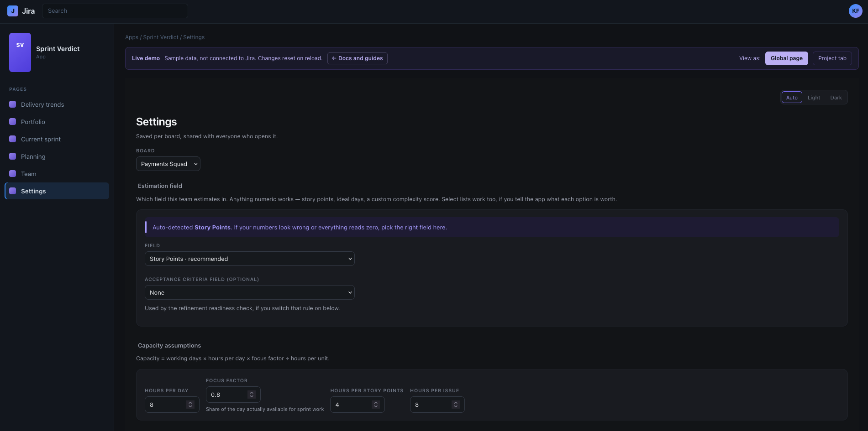This screenshot has height=431, width=868.
Task: Select the Settings page in sidebar
Action: 57,191
